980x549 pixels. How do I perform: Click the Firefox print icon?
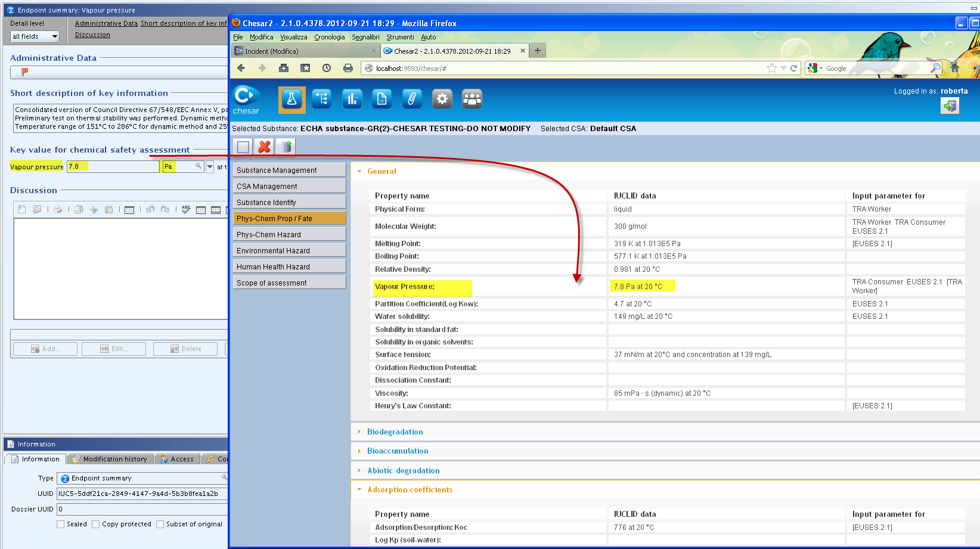tap(348, 68)
